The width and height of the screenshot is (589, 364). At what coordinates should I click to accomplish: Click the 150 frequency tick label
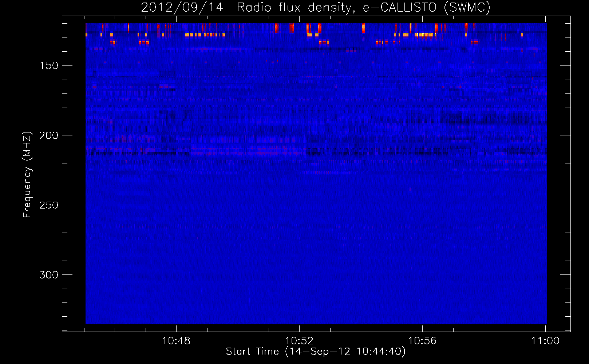pyautogui.click(x=49, y=66)
